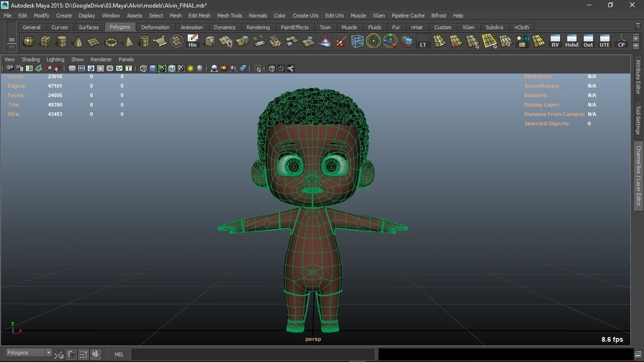Open the Attribute Editor side tab
The width and height of the screenshot is (644, 362).
point(638,77)
